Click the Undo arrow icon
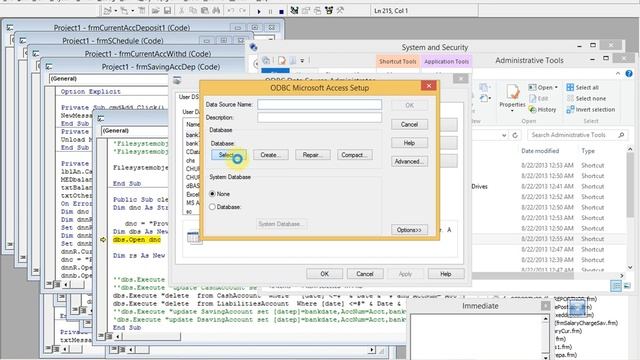The image size is (640, 360). click(231, 11)
